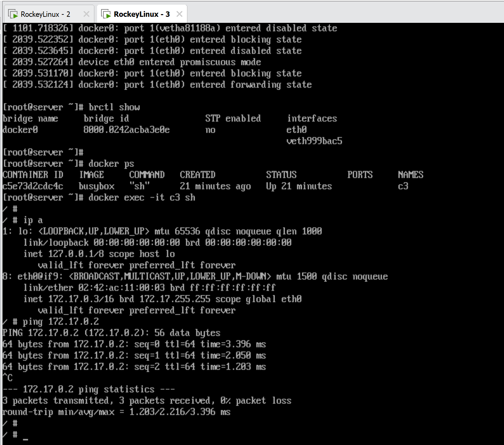The width and height of the screenshot is (504, 445).
Task: Select the RockeyLinux - 3 tab
Action: tap(141, 14)
